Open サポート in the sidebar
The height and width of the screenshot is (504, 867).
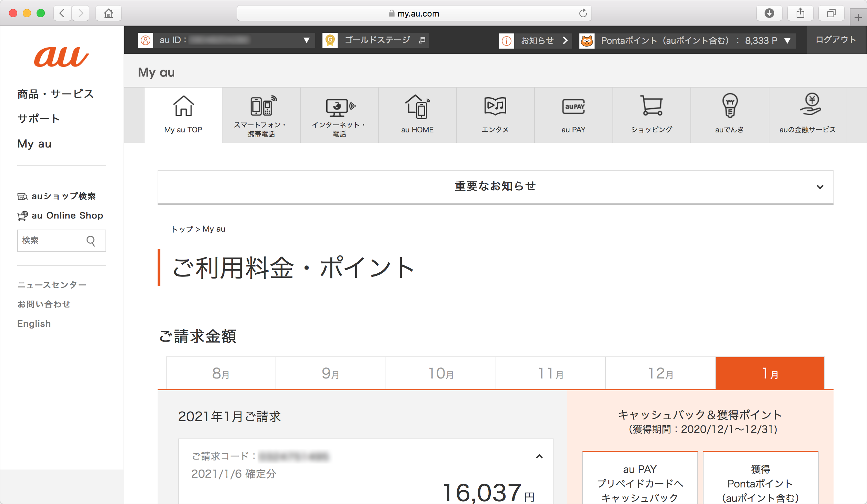[38, 119]
